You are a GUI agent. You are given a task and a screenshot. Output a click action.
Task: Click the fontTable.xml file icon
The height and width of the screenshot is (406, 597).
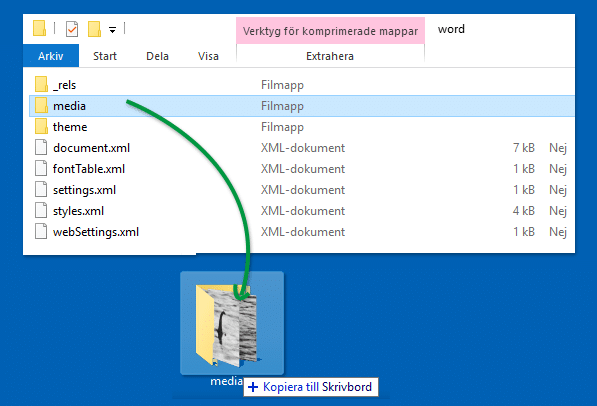pyautogui.click(x=41, y=168)
